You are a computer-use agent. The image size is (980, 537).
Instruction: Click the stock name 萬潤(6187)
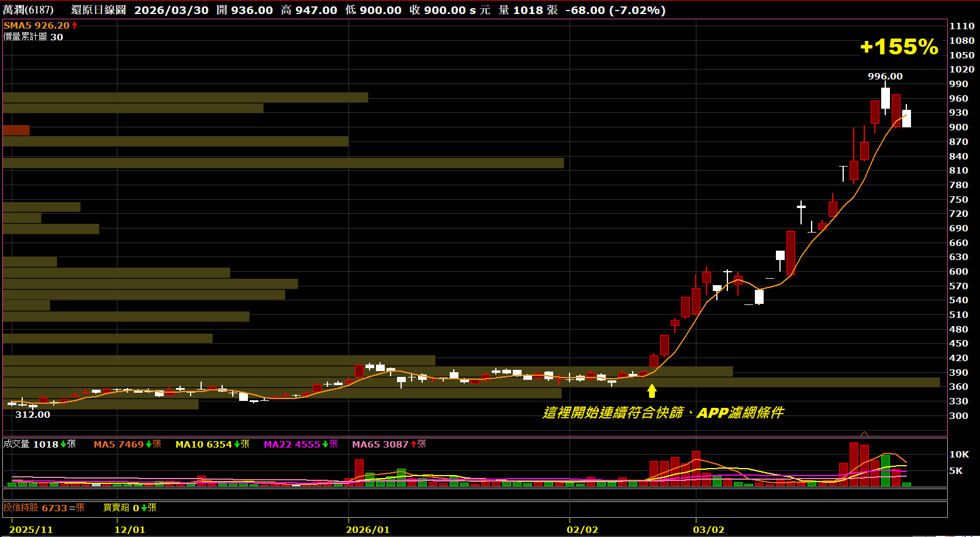pyautogui.click(x=28, y=10)
